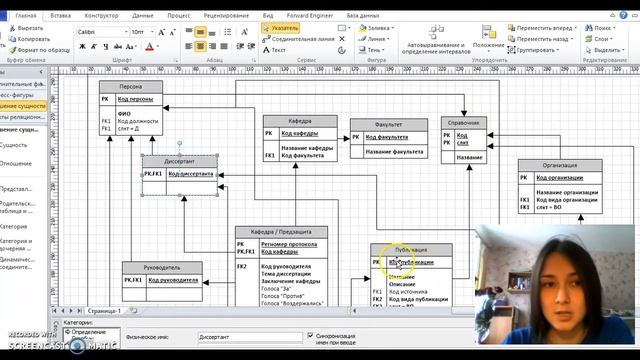Viewport: 640px width, 360px height.
Task: Open the Шрифт dialog launcher
Action: (x=176, y=60)
